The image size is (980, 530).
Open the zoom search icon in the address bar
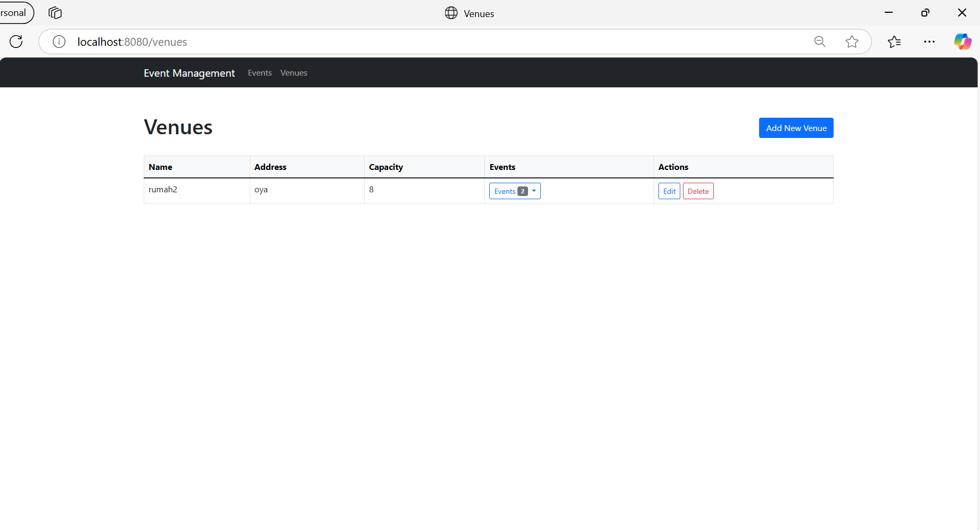(x=820, y=42)
